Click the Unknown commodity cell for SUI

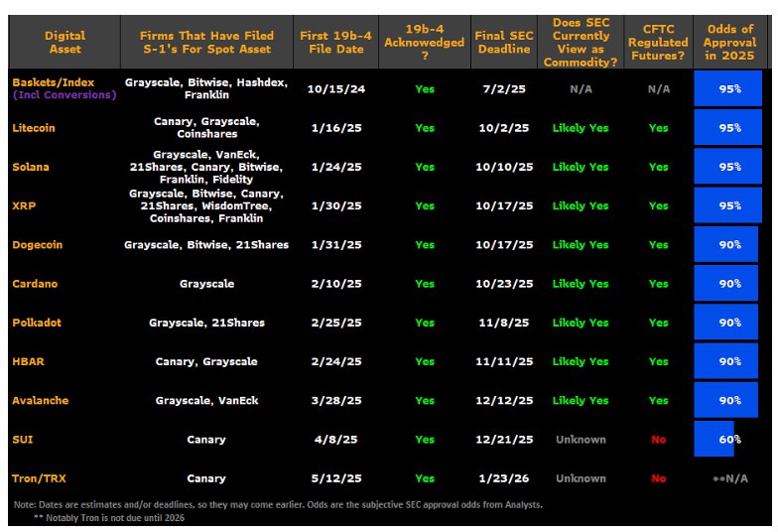tap(581, 439)
